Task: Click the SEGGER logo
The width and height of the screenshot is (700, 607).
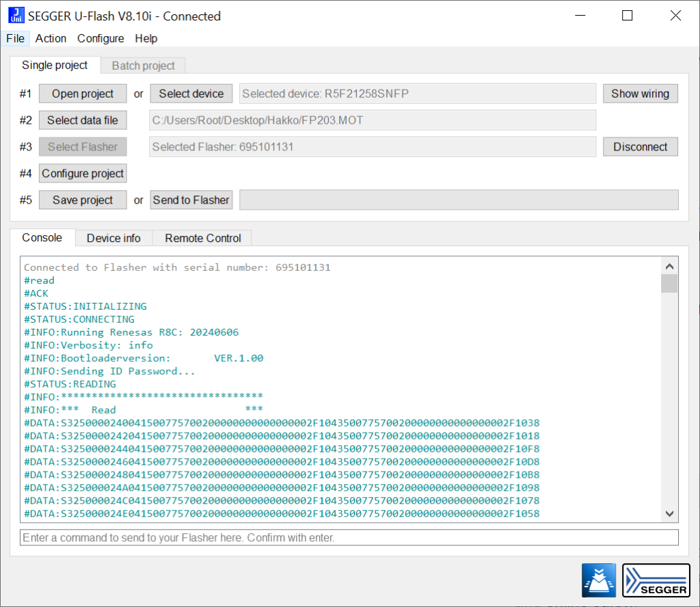Action: (x=656, y=580)
